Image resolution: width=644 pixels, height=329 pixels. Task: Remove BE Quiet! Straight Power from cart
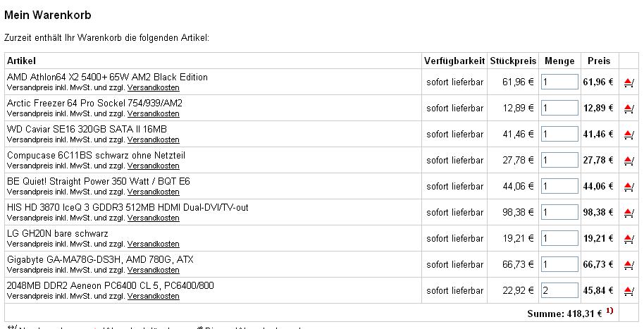628,187
